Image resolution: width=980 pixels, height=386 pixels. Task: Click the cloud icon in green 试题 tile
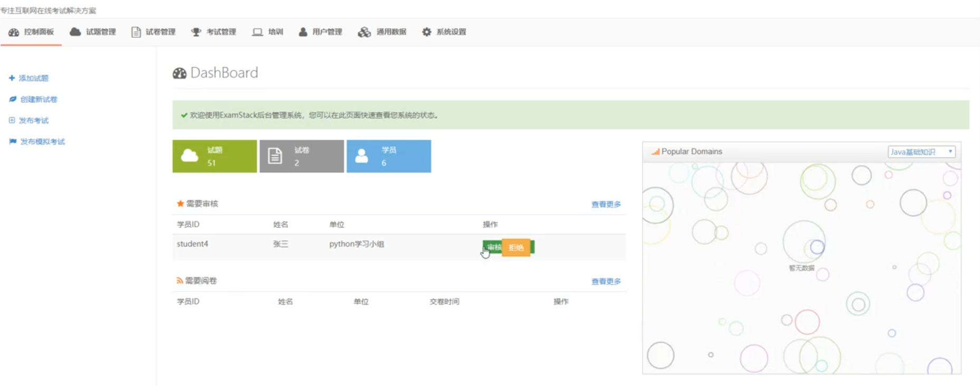[189, 156]
